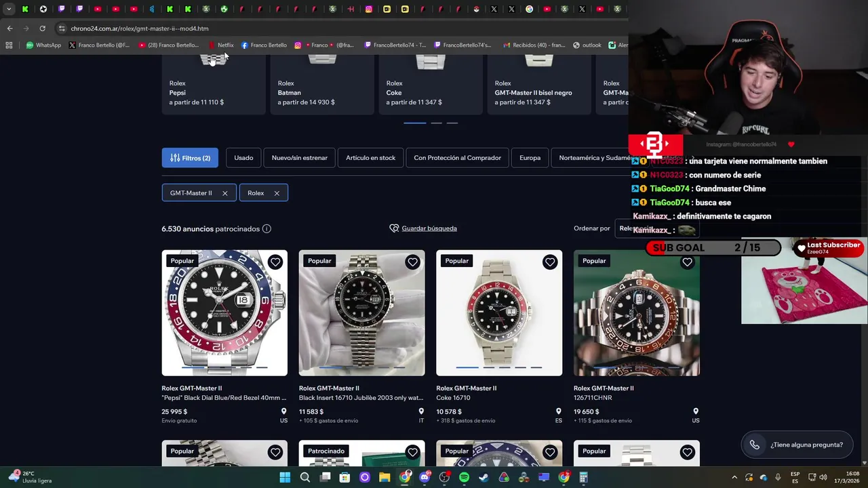
Task: Switch to the second carousel page indicator
Action: pos(436,123)
